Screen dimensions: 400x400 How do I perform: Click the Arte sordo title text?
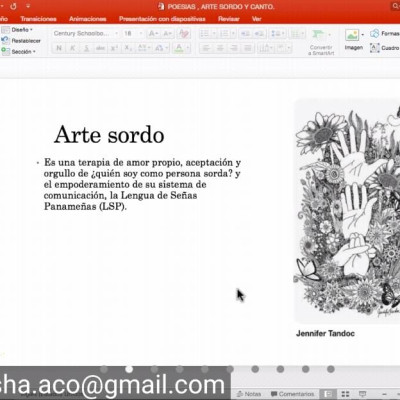109,135
